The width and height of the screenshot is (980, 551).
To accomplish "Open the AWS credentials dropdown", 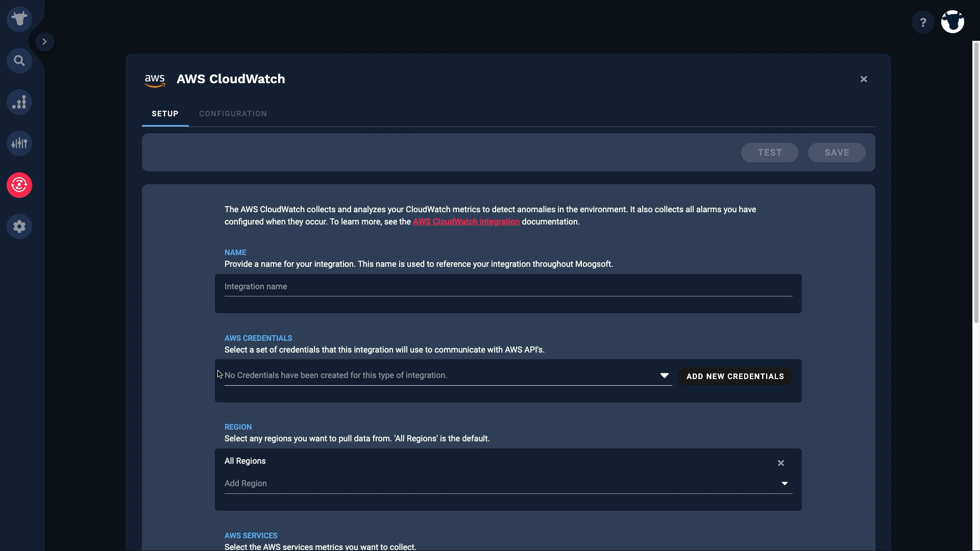I will pyautogui.click(x=448, y=375).
